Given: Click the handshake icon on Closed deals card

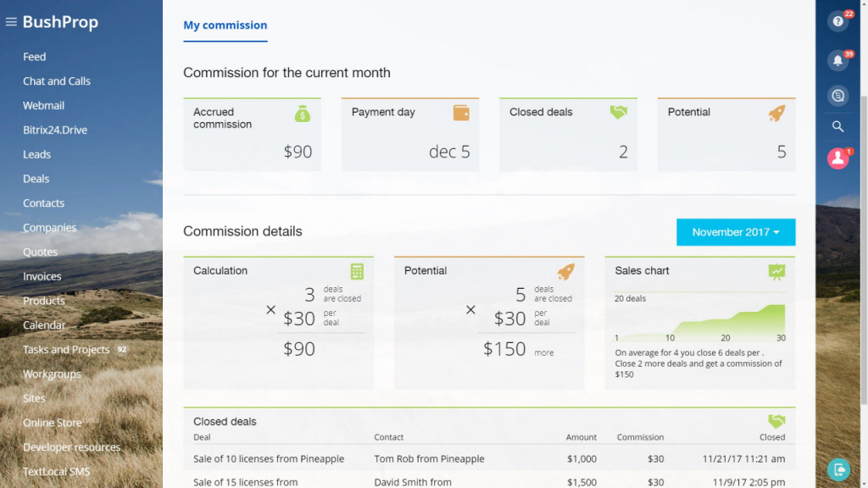Looking at the screenshot, I should (x=618, y=112).
